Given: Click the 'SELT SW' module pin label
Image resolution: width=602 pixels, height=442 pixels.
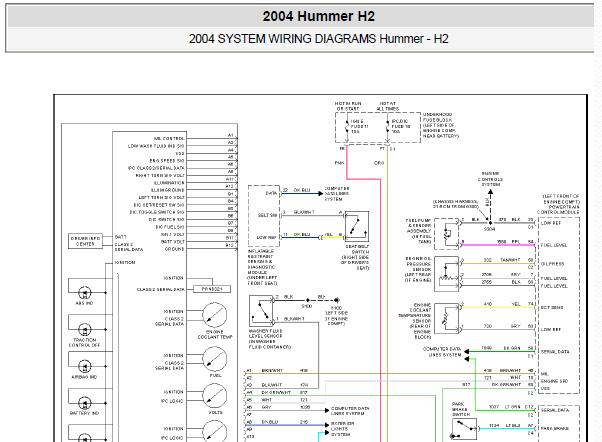Looking at the screenshot, I should [267, 215].
